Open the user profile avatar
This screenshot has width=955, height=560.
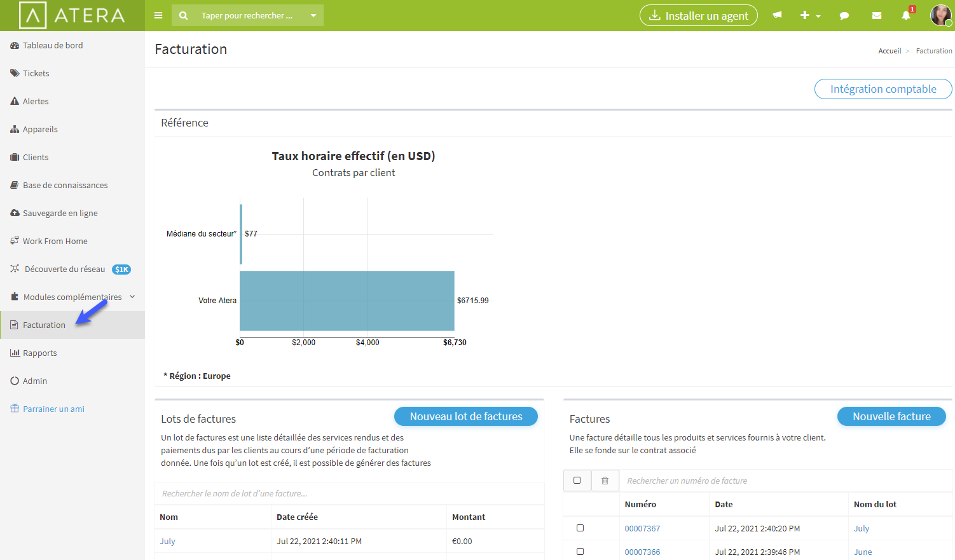pyautogui.click(x=940, y=15)
